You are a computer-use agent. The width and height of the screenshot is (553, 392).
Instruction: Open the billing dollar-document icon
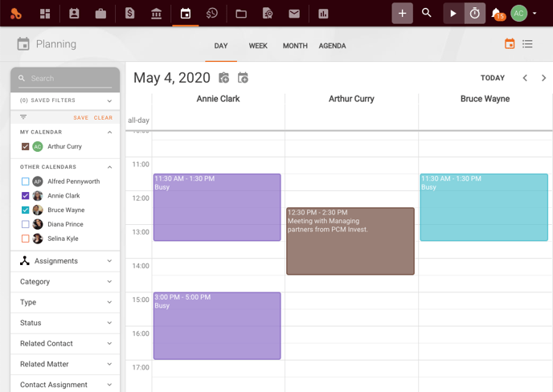coord(129,14)
